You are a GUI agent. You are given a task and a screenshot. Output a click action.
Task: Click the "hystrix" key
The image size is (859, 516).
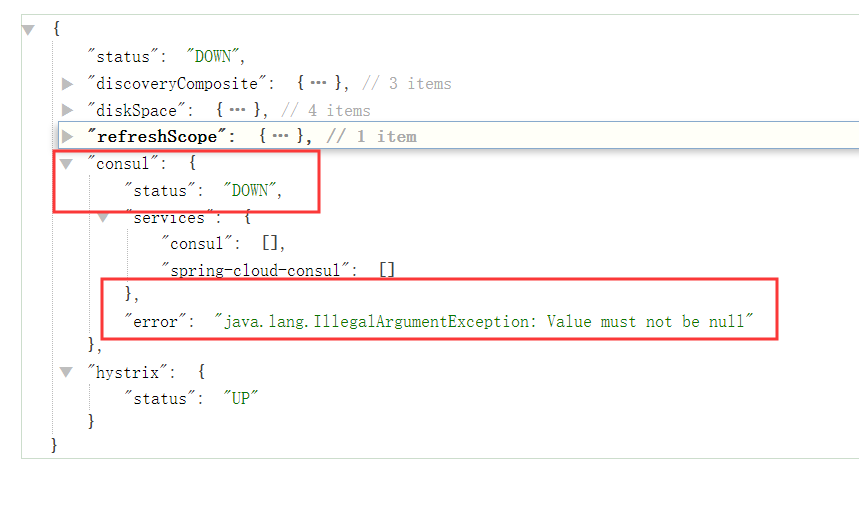(128, 372)
